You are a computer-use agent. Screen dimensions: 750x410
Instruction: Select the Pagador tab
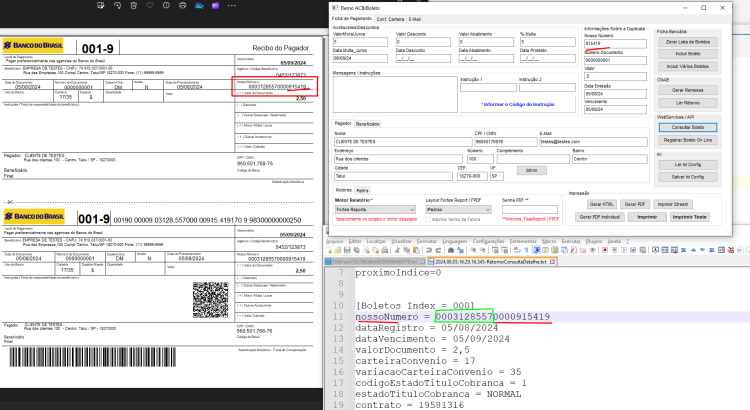pyautogui.click(x=342, y=123)
